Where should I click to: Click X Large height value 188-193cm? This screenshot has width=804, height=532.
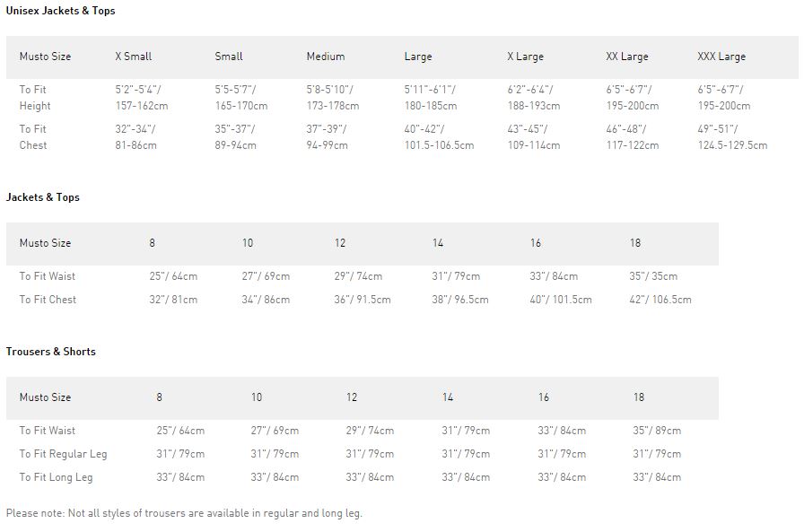(534, 106)
